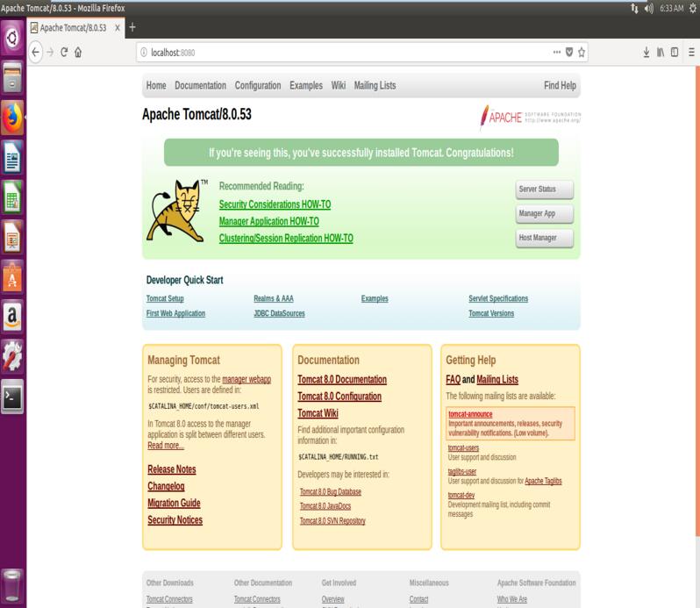
Task: Click Find Help in navigation bar
Action: click(x=560, y=85)
